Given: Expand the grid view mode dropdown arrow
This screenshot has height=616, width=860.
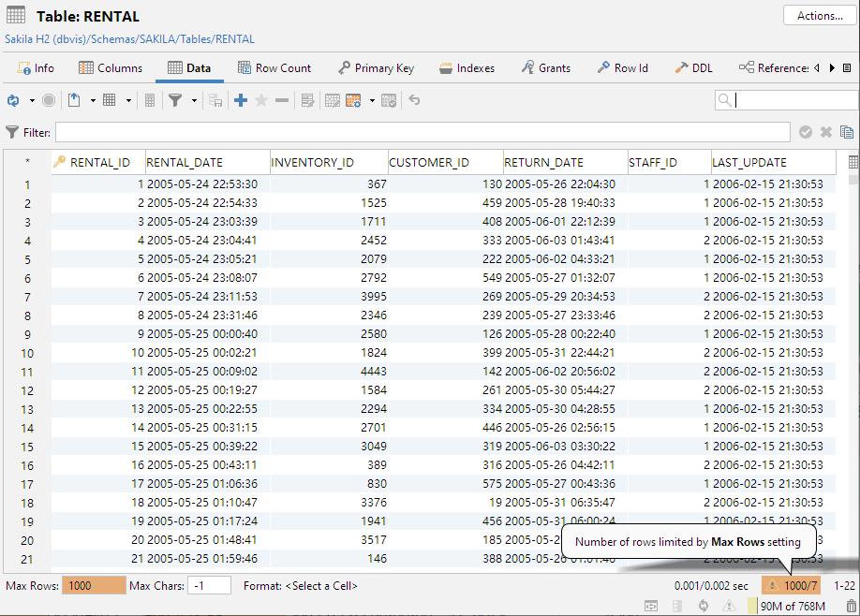Looking at the screenshot, I should click(128, 100).
